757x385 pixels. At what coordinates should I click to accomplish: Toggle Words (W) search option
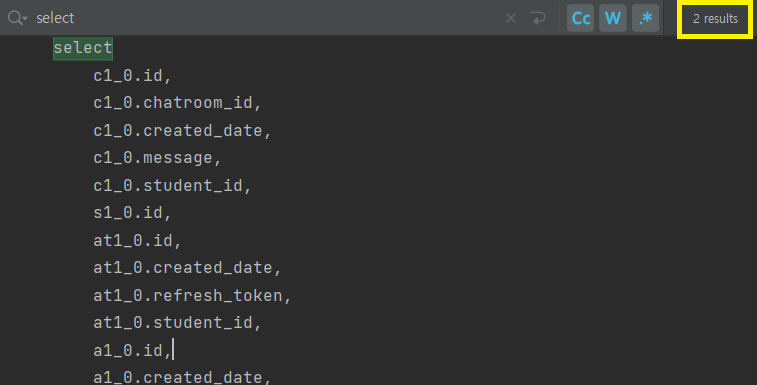[x=613, y=18]
